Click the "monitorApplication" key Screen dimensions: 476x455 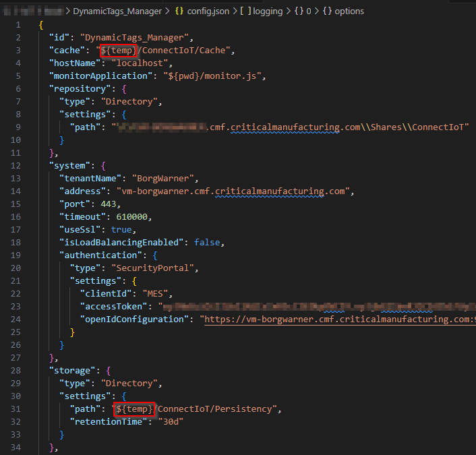tap(100, 76)
